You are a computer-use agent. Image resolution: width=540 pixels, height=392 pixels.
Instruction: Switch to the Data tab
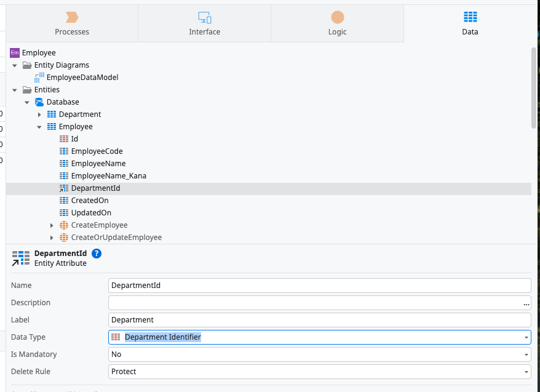[x=470, y=23]
